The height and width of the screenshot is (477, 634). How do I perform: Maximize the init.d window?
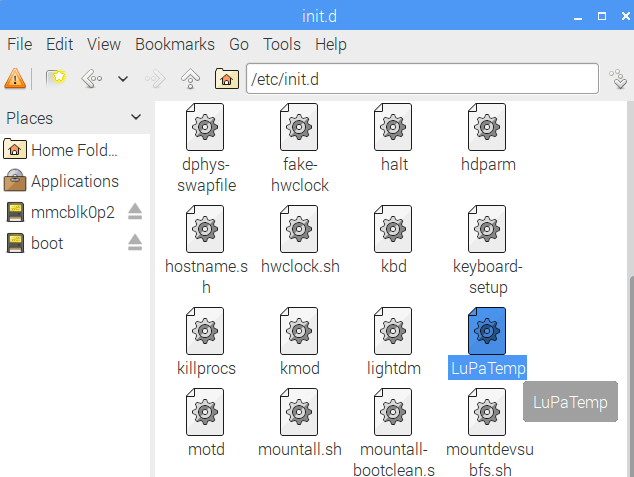pyautogui.click(x=602, y=16)
